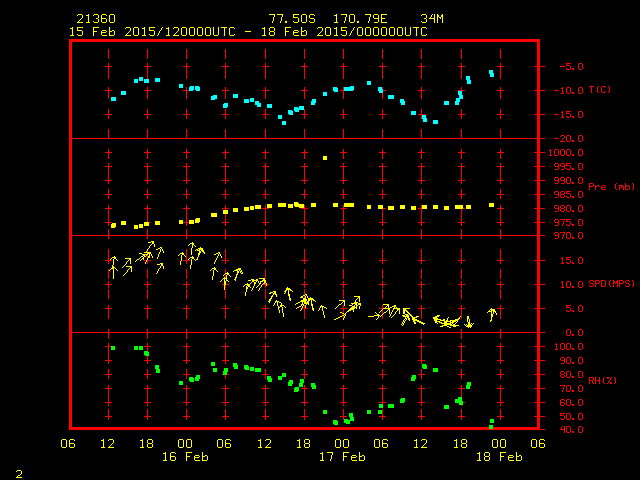The width and height of the screenshot is (640, 480).
Task: Click the -20.0 temperature tick value
Action: click(569, 139)
